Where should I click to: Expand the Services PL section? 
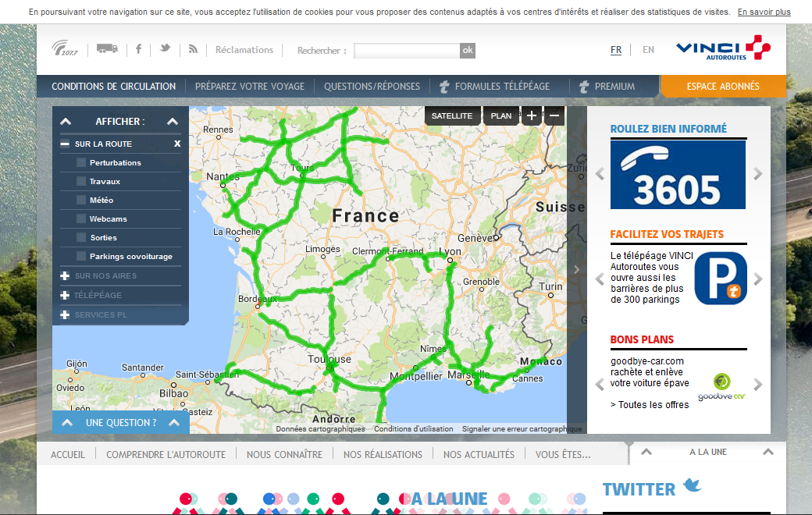coord(65,314)
